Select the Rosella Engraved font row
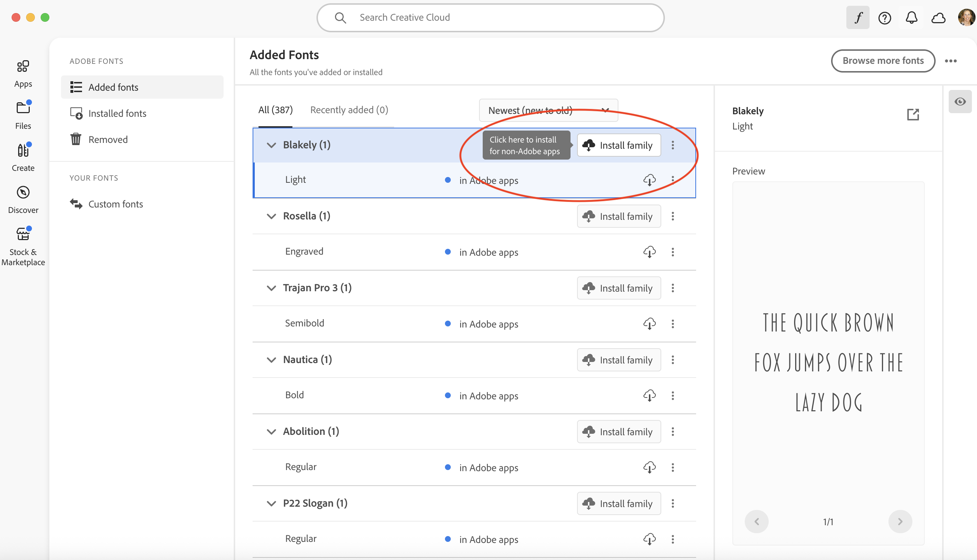Image resolution: width=977 pixels, height=560 pixels. point(474,252)
